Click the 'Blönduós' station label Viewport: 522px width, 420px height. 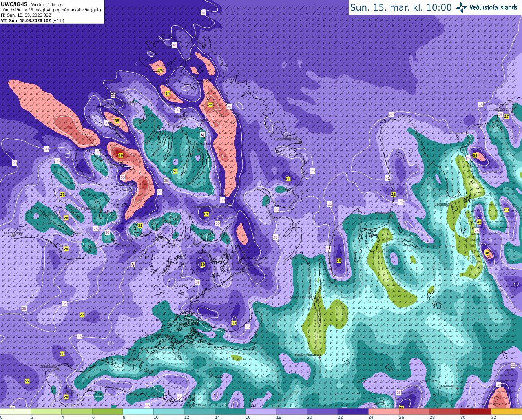coord(383,213)
